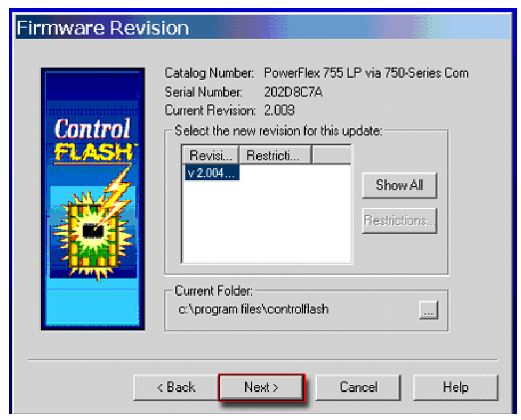The height and width of the screenshot is (420, 521).
Task: Click the Firmware Revision title bar
Action: tap(174, 28)
